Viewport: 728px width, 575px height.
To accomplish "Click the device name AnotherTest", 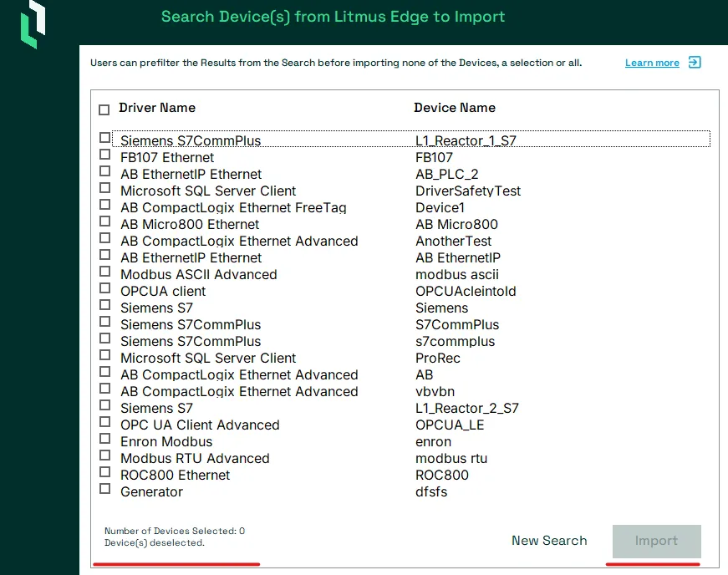I will (x=453, y=242).
